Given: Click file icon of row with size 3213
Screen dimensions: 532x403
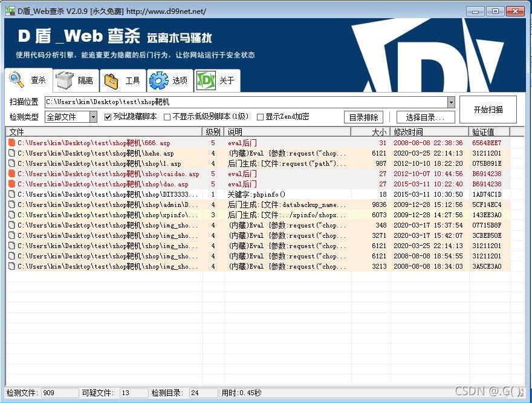Looking at the screenshot, I should tap(12, 266).
